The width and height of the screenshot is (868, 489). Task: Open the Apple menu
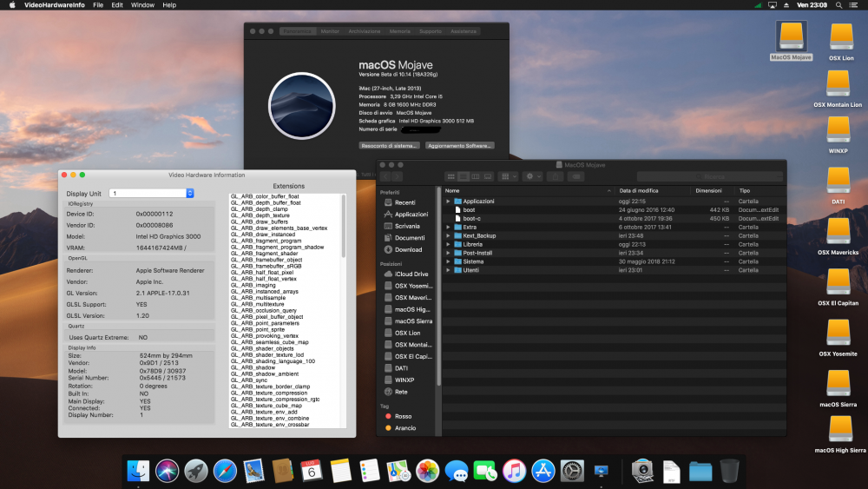[12, 5]
